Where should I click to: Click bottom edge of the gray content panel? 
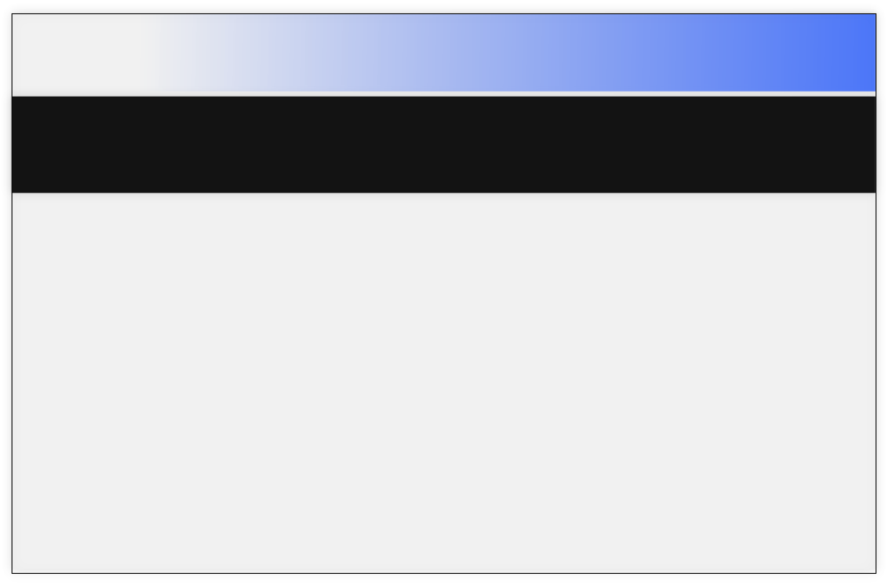pyautogui.click(x=444, y=570)
